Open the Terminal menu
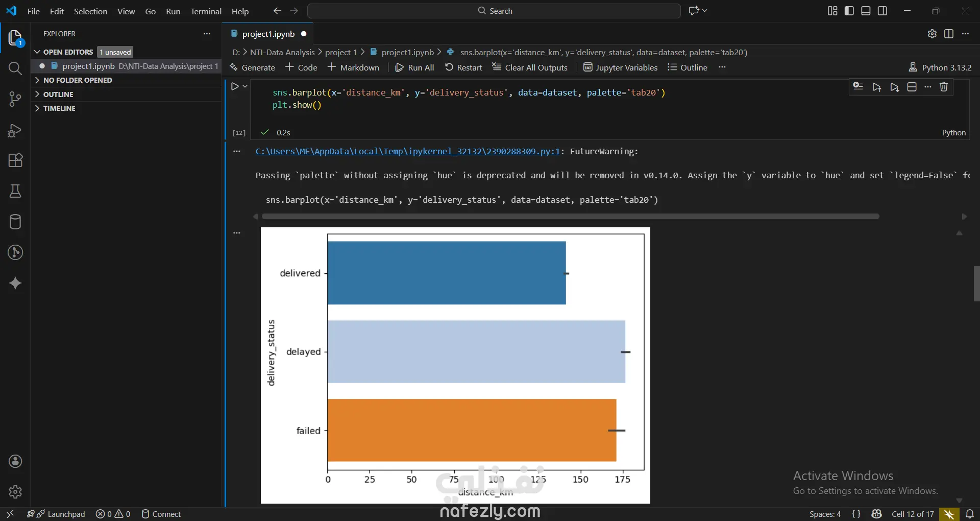This screenshot has width=980, height=521. (206, 11)
